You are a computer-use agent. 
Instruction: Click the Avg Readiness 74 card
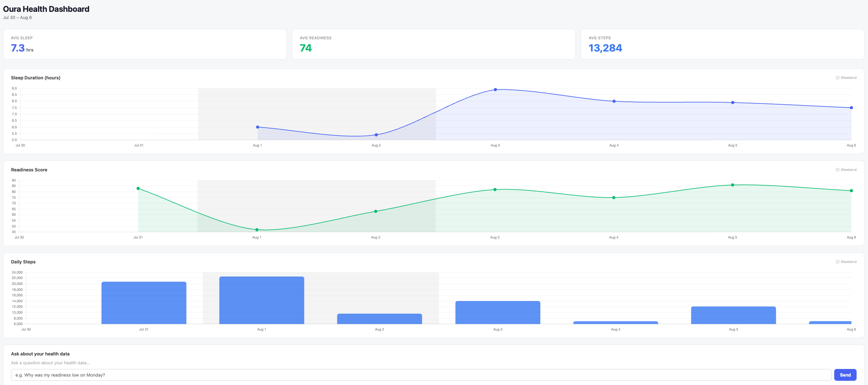pos(434,44)
